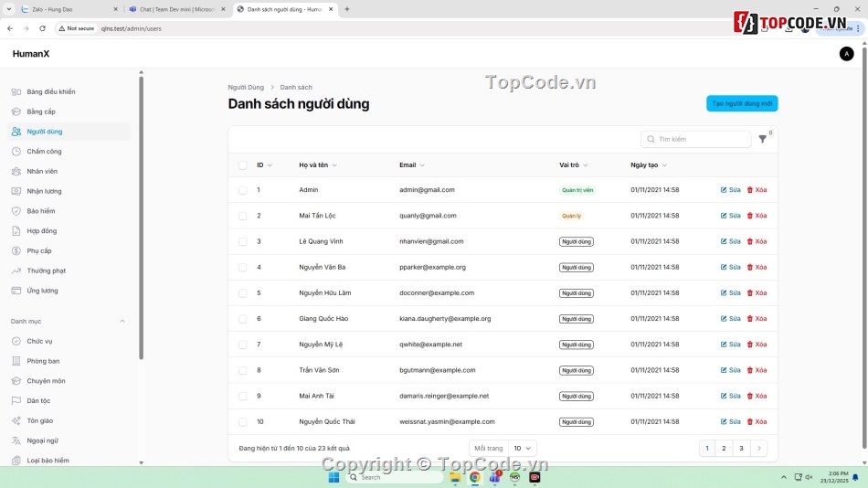The height and width of the screenshot is (488, 868).
Task: Click the Ứng lương card icon
Action: 16,291
